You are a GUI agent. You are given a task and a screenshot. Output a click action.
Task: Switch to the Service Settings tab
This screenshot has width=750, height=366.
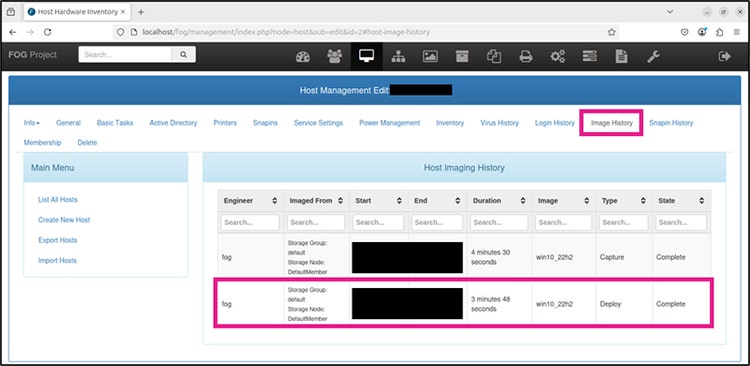pos(319,123)
